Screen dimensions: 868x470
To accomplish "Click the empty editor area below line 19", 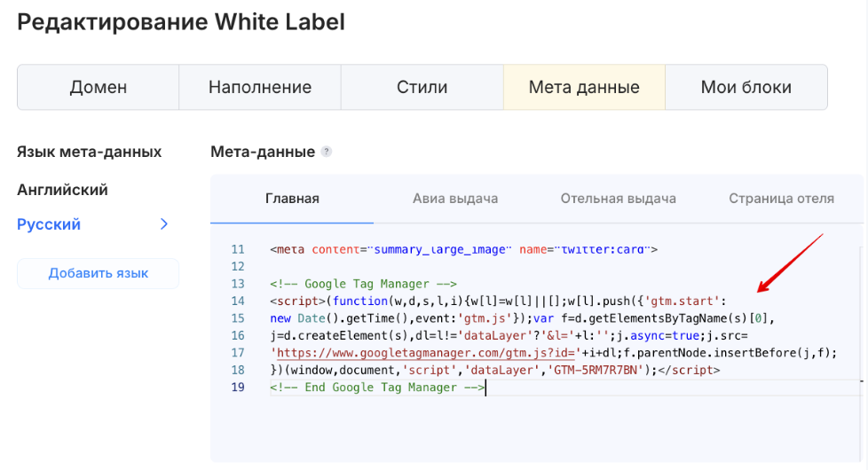I will (536, 428).
